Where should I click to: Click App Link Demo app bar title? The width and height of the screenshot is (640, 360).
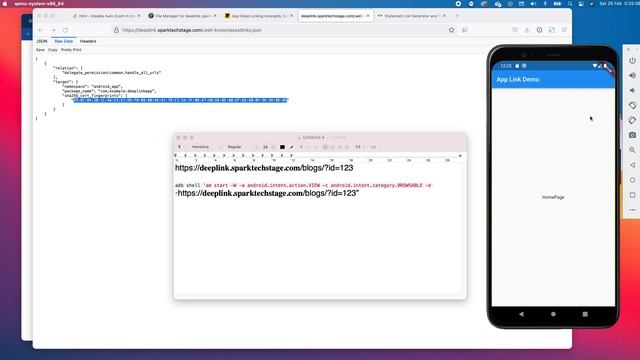[518, 79]
